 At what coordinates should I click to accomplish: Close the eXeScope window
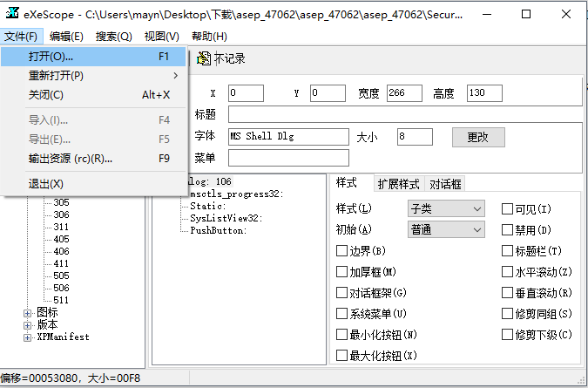pos(566,14)
